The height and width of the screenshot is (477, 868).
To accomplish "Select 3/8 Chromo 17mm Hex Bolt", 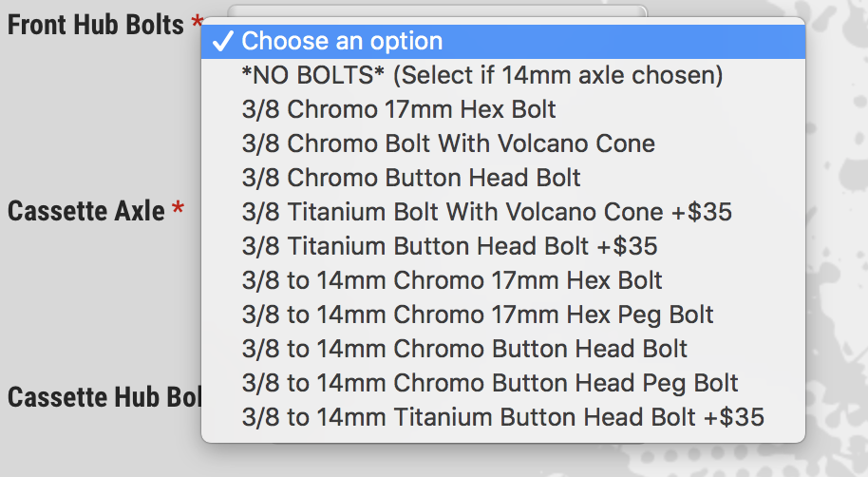I will point(399,109).
